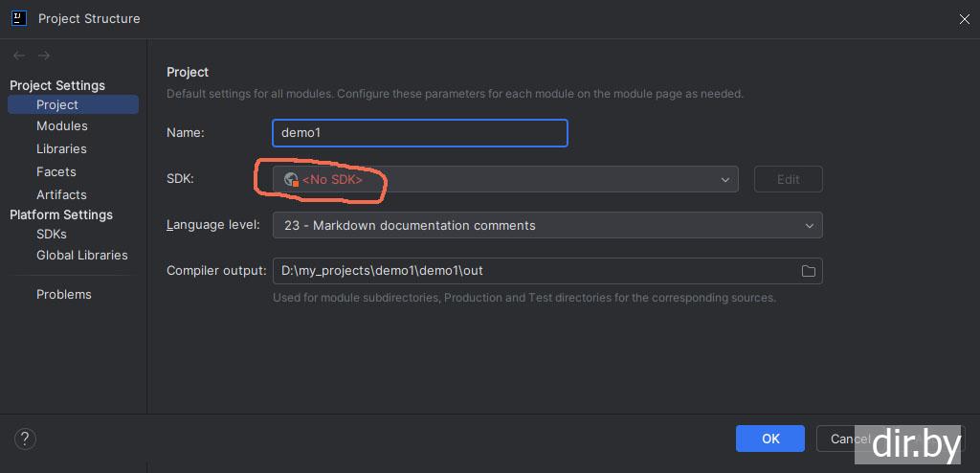The height and width of the screenshot is (473, 980).
Task: Click the forward navigation arrow
Action: coord(43,56)
